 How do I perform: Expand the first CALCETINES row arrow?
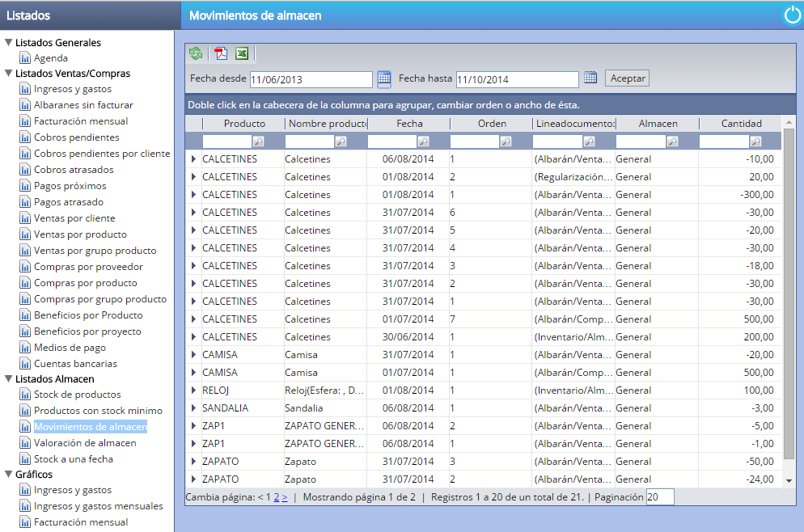click(193, 159)
